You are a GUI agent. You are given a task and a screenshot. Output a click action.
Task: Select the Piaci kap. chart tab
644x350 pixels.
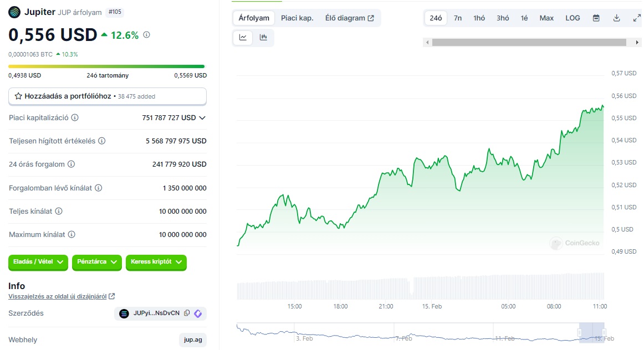[x=297, y=18]
